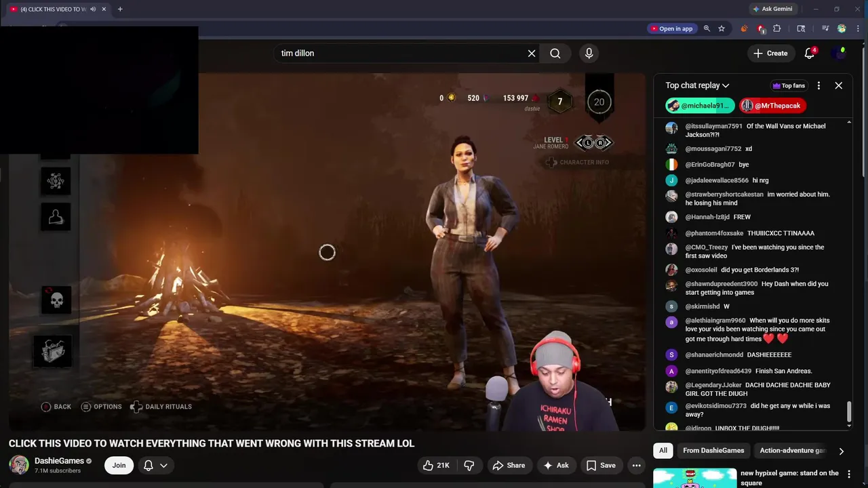This screenshot has width=868, height=488.
Task: Click the @michaela91 pinned fan chip
Action: [700, 106]
